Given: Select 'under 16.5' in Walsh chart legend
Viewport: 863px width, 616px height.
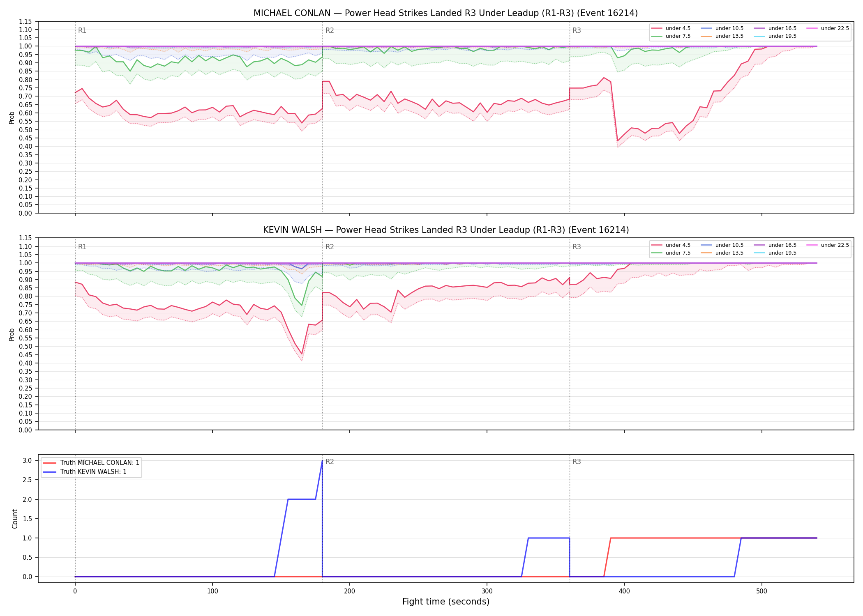Looking at the screenshot, I should click(x=775, y=245).
